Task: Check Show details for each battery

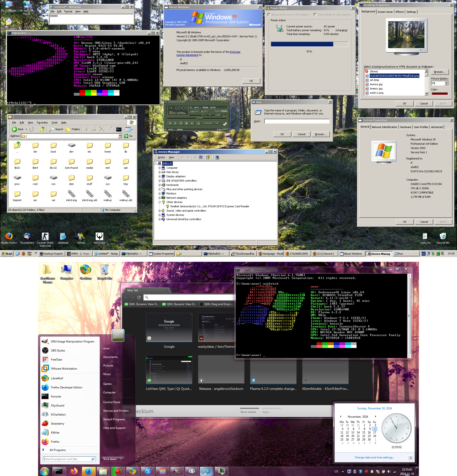Action: (315, 15)
